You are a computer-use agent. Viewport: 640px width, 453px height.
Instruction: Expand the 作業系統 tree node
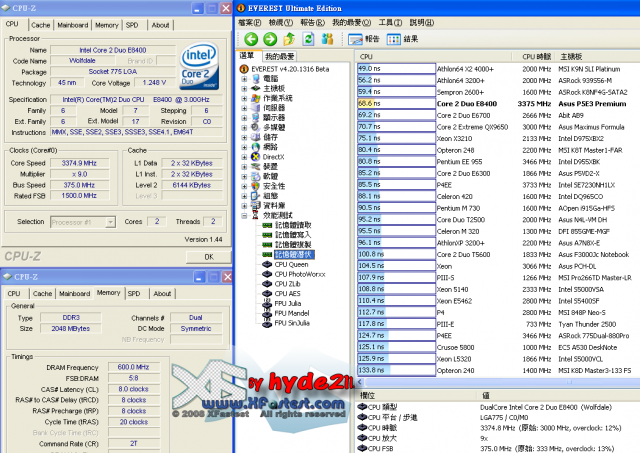point(244,98)
